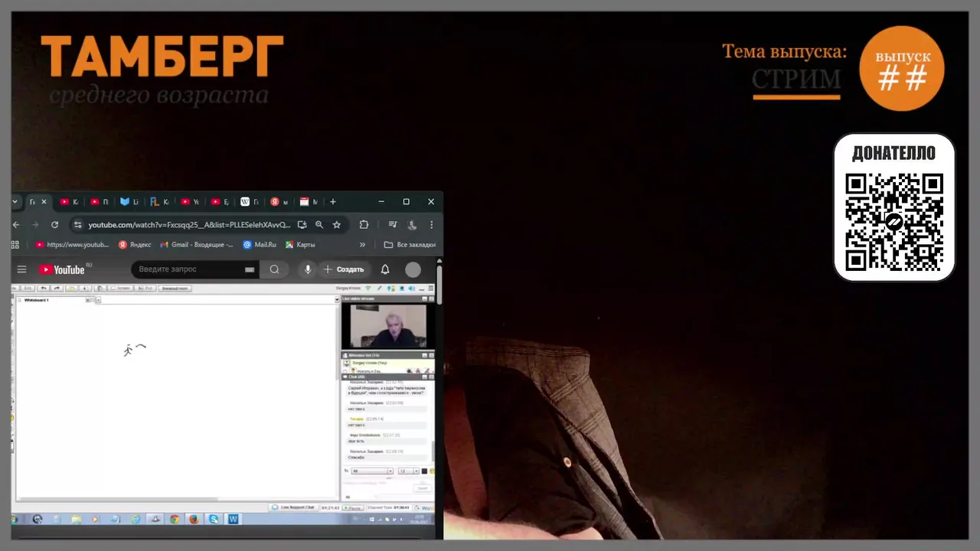Image resolution: width=980 pixels, height=551 pixels.
Task: Pick the black chat text color swatch
Action: pyautogui.click(x=424, y=471)
